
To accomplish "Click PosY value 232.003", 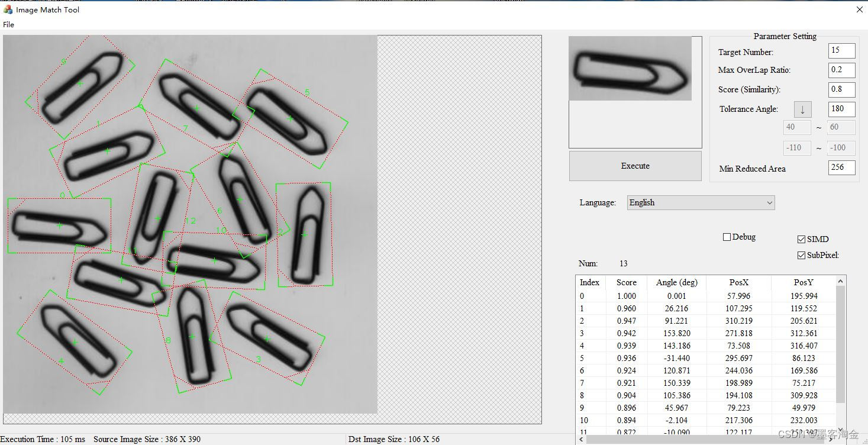I will pos(804,420).
